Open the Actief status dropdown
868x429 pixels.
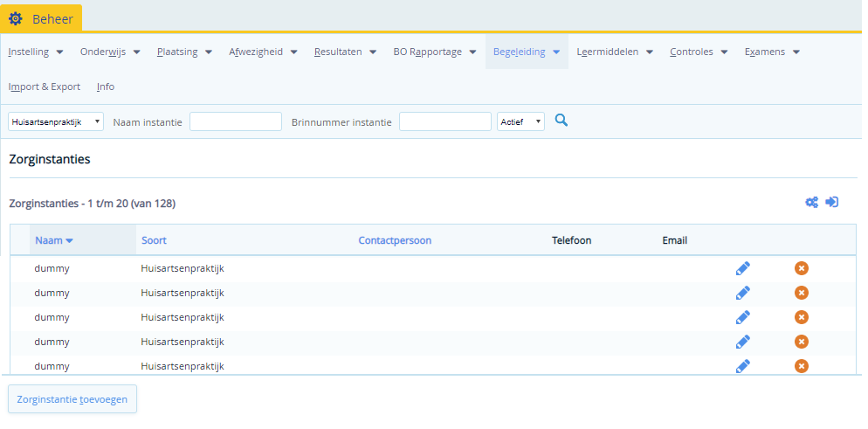click(520, 122)
